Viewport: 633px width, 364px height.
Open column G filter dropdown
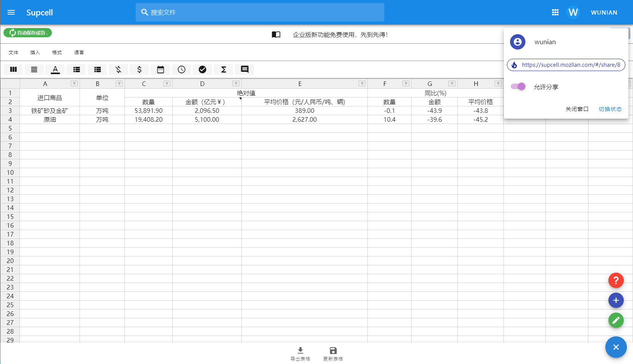point(452,84)
